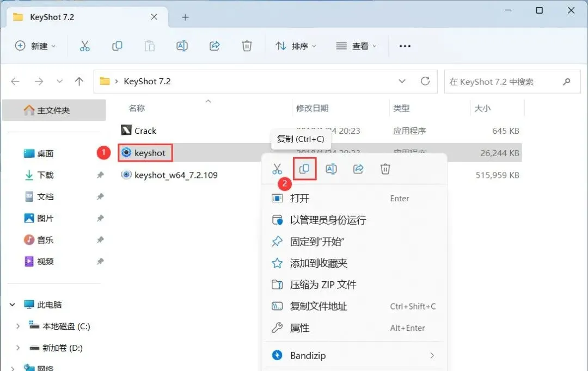Click Cut icon in context menu
The height and width of the screenshot is (371, 588).
277,169
